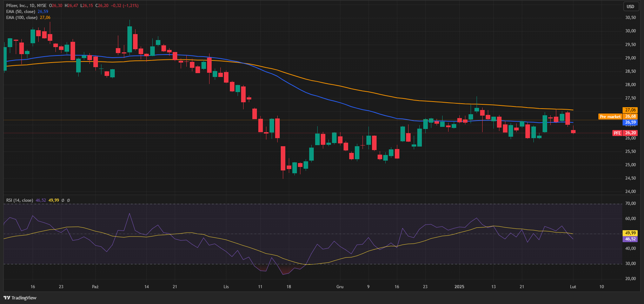Screen dimensions: 644x304
Task: Click the 1D, NYSE text in the title
Action: [x=38, y=6]
